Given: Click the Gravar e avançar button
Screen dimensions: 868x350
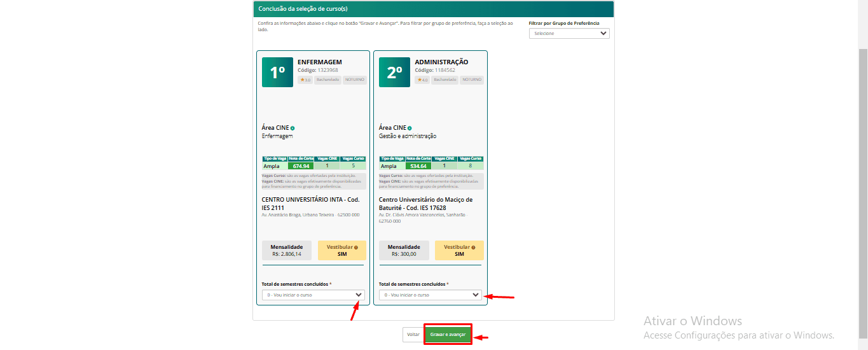Looking at the screenshot, I should [448, 334].
